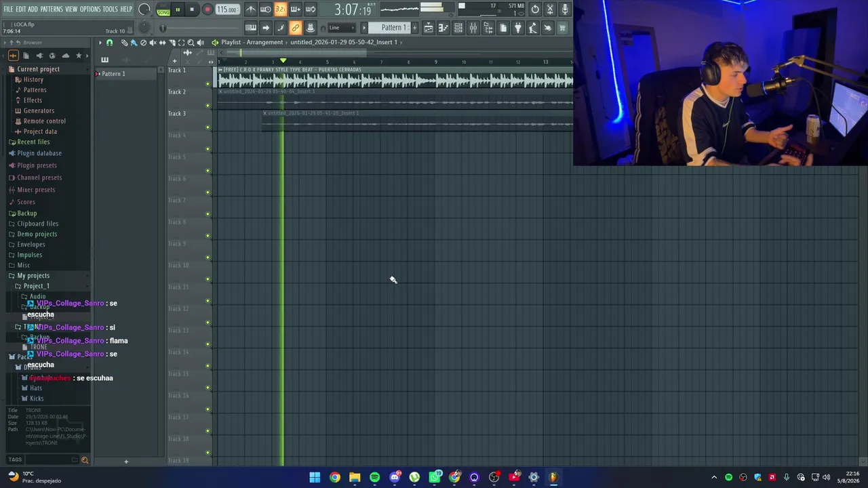
Task: Open the Windows Start menu
Action: pyautogui.click(x=315, y=477)
